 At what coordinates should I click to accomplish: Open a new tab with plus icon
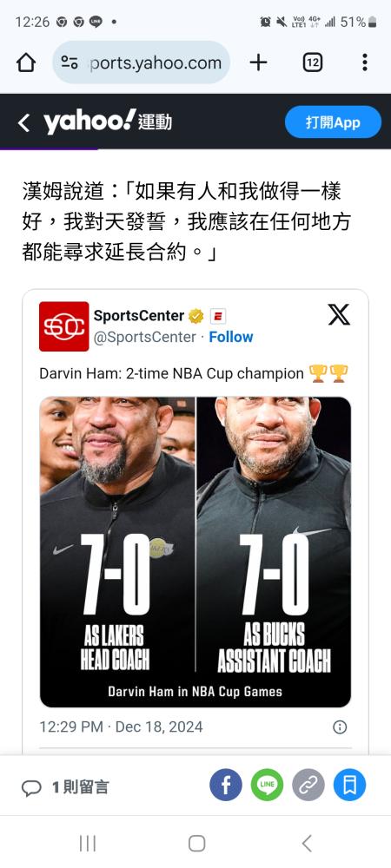[x=258, y=62]
